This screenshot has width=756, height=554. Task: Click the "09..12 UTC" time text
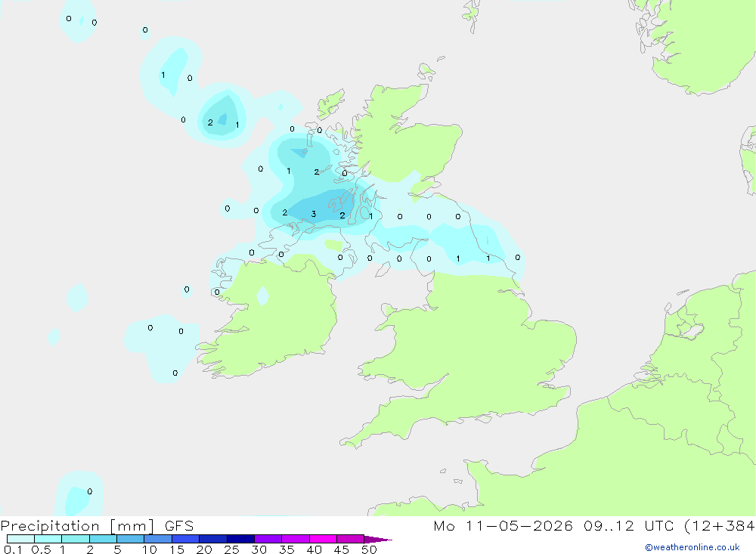(x=629, y=525)
